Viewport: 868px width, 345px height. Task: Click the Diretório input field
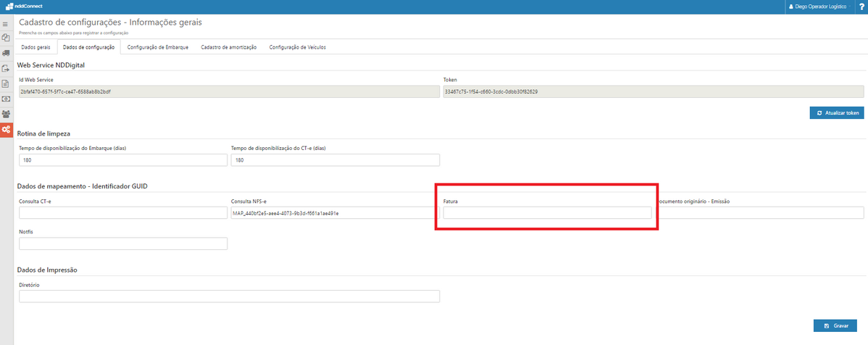click(229, 296)
